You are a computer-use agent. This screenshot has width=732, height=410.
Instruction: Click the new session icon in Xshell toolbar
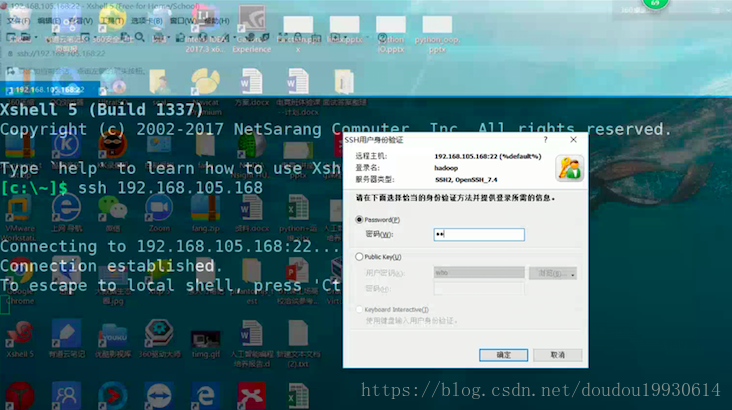coord(11,37)
